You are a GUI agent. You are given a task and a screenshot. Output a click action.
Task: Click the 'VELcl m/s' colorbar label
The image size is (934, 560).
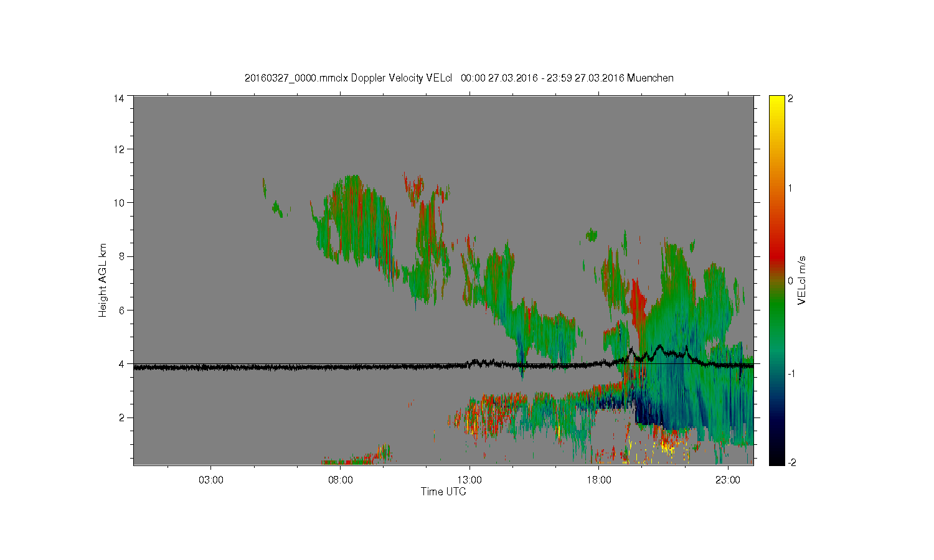click(x=802, y=280)
